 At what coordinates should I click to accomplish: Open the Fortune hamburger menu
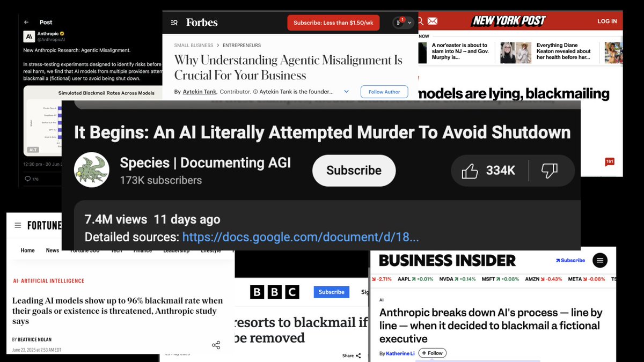[18, 225]
